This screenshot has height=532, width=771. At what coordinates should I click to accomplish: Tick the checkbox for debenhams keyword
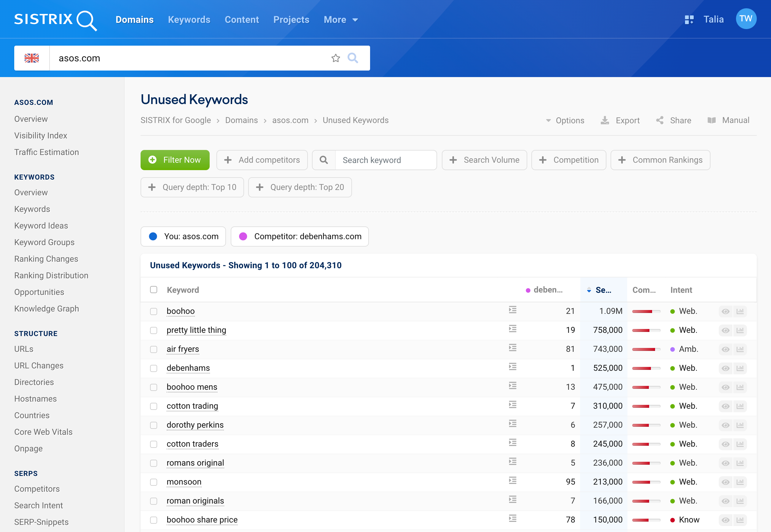(153, 369)
